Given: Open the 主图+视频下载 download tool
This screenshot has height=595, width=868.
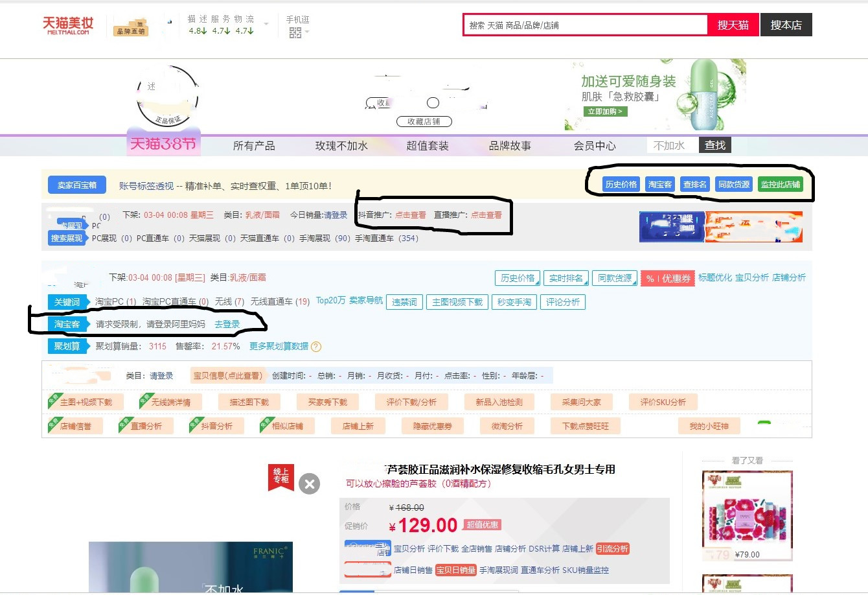Looking at the screenshot, I should [85, 401].
